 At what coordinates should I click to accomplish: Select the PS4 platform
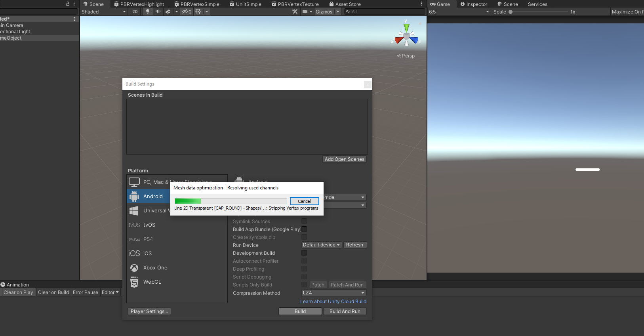click(177, 239)
